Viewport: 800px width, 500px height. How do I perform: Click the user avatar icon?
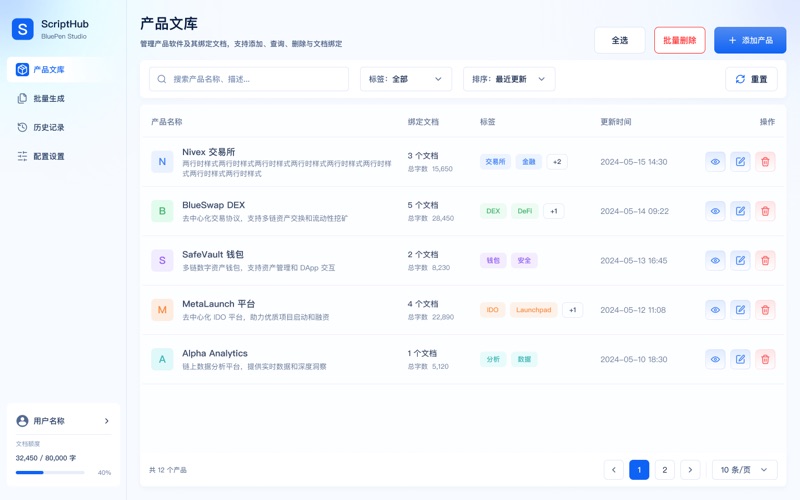click(x=22, y=421)
